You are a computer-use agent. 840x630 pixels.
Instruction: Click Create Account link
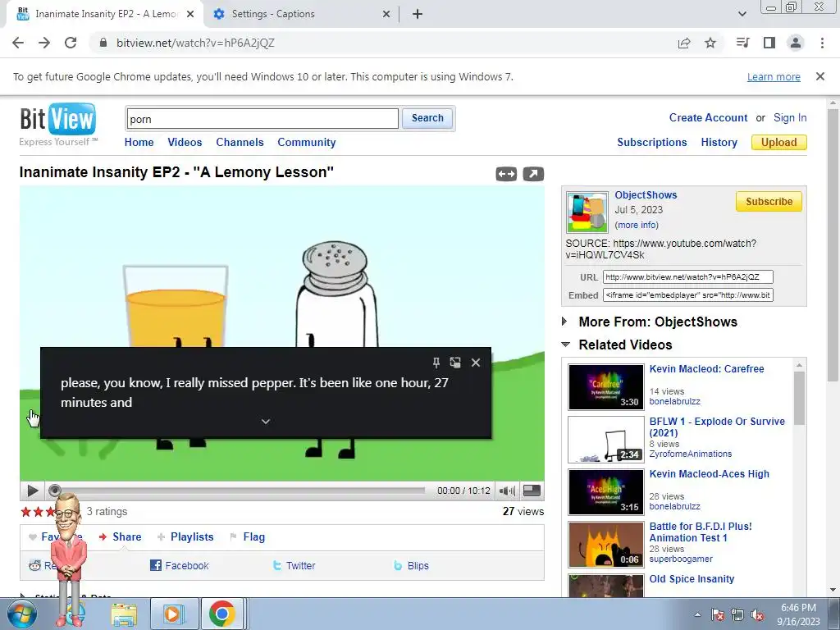(x=708, y=118)
